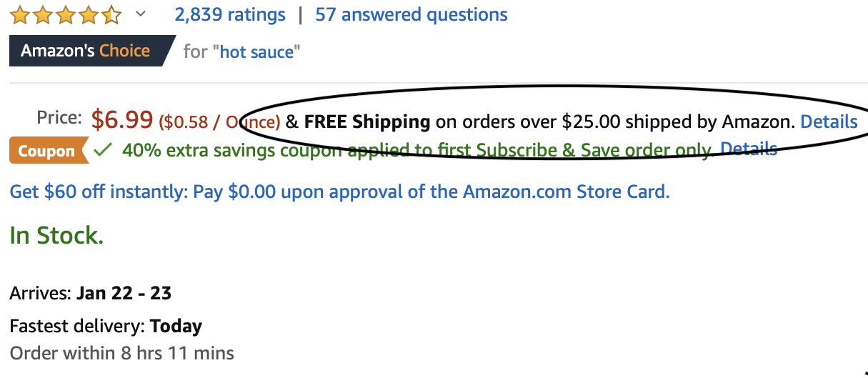Click the bold FREE Shipping text
868x378 pixels.
[367, 121]
